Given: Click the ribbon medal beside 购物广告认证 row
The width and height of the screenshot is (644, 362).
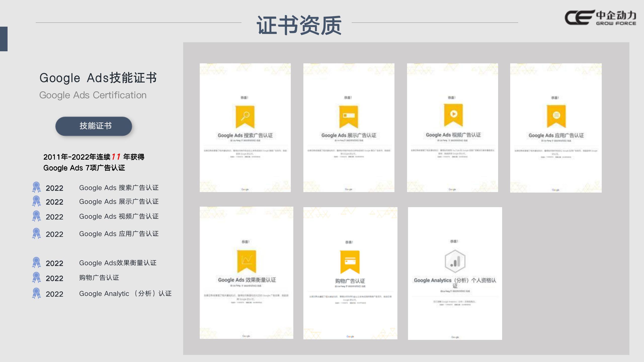Looking at the screenshot, I should pos(36,278).
